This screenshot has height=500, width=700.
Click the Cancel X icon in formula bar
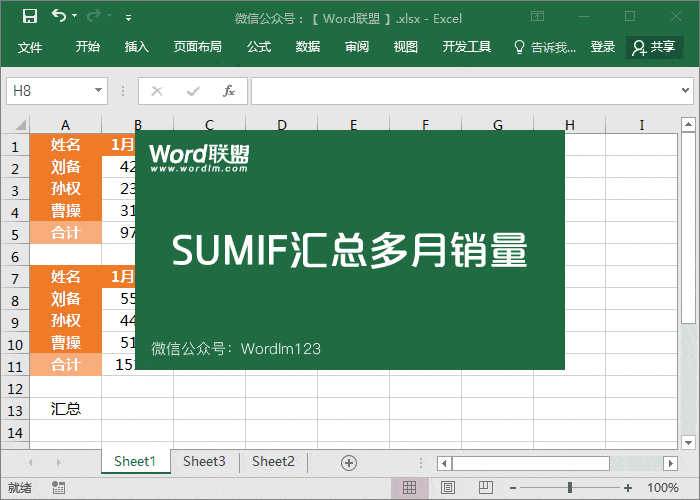coord(157,91)
